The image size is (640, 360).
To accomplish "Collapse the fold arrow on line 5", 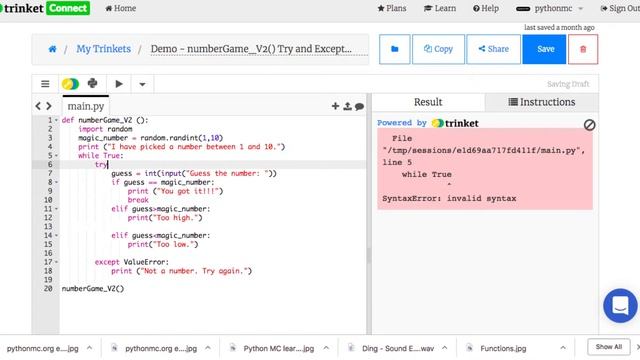I will click(56, 156).
